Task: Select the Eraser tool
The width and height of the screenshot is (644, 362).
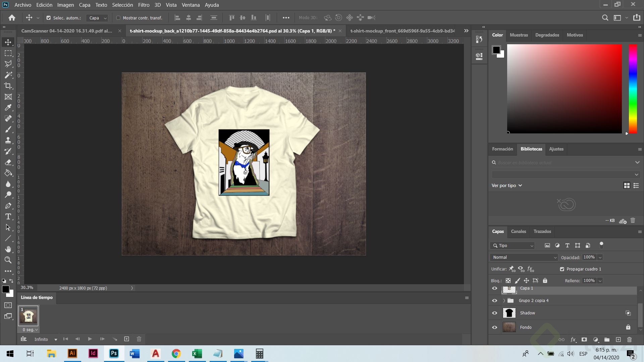Action: tap(8, 162)
